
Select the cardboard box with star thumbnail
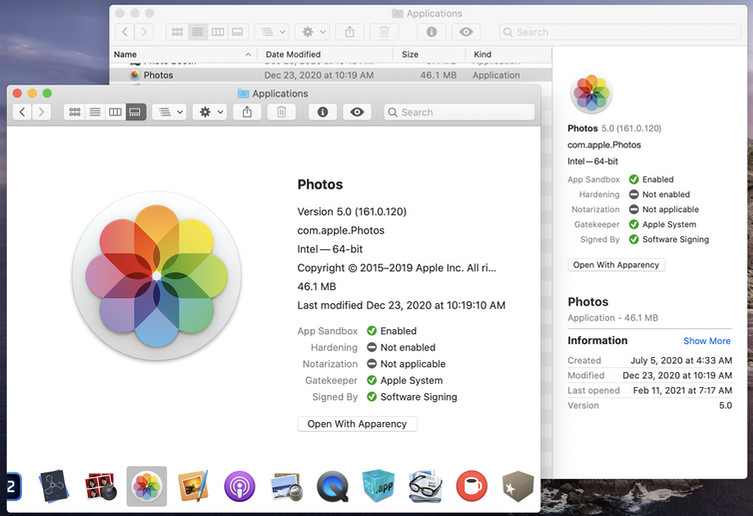[518, 486]
